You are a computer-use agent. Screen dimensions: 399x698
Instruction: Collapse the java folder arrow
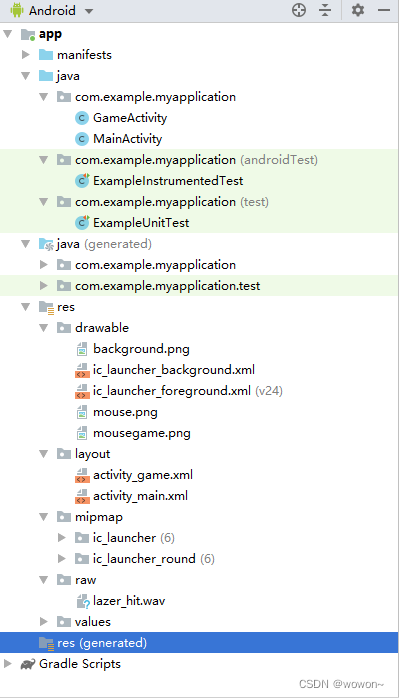25,76
